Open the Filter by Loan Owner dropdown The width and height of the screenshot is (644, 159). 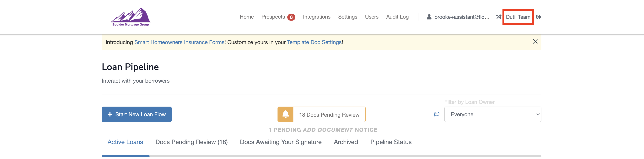point(492,114)
